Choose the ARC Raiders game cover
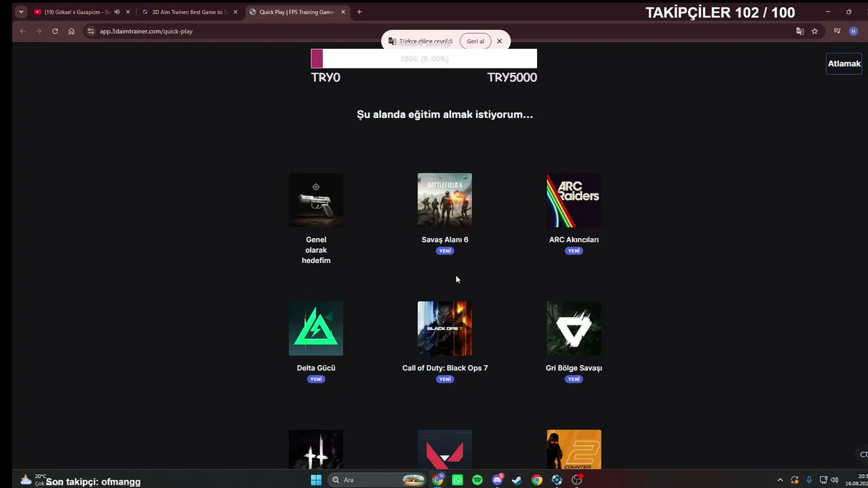The width and height of the screenshot is (868, 488). (x=574, y=200)
